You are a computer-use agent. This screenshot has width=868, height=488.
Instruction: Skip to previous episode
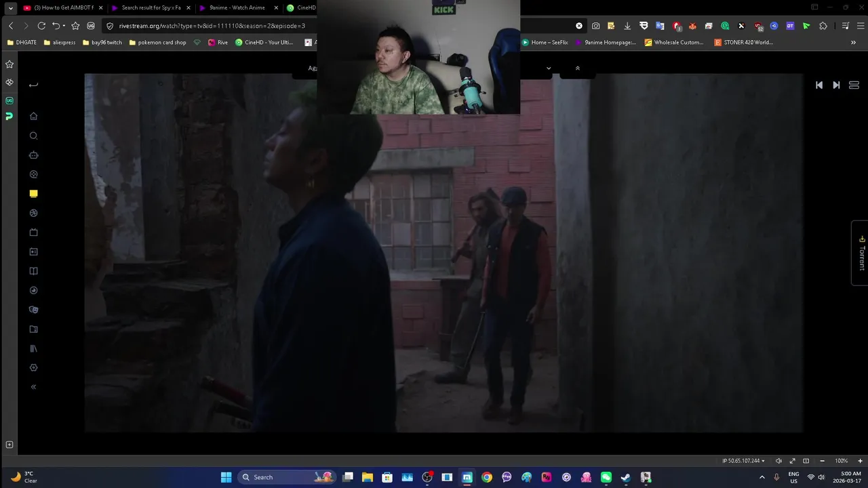(x=819, y=85)
